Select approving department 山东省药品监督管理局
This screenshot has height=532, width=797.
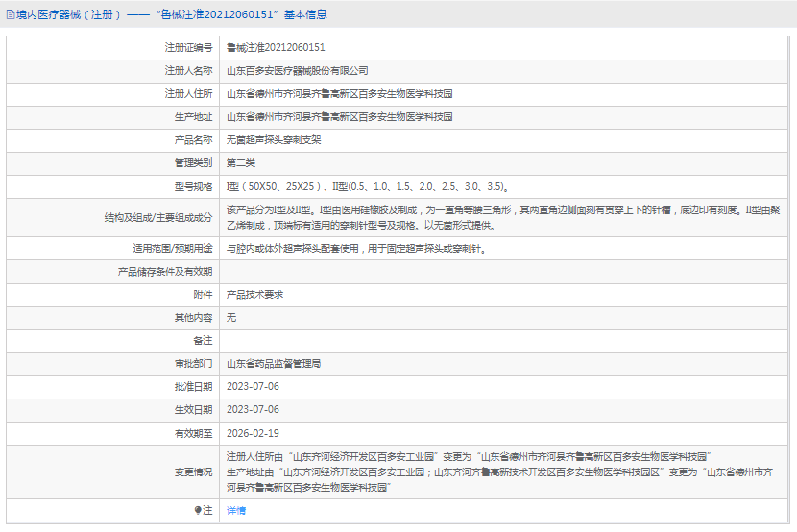pos(274,364)
